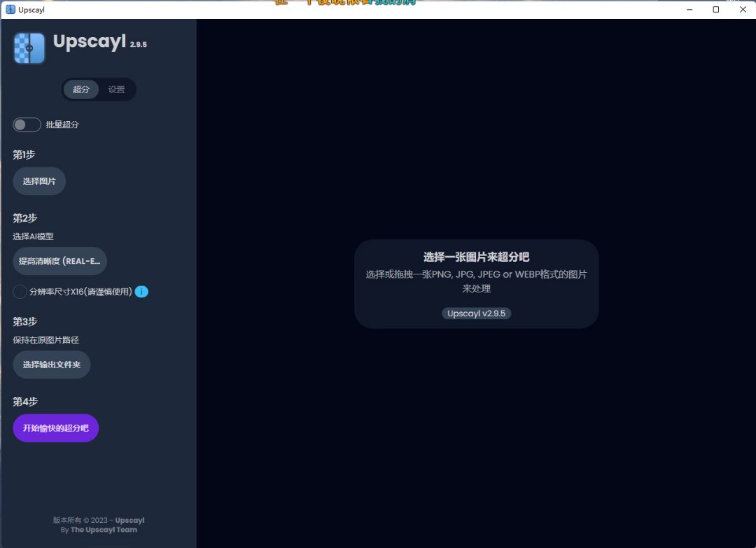Click the 选择输出文件夹 button
756x548 pixels.
[x=52, y=365]
